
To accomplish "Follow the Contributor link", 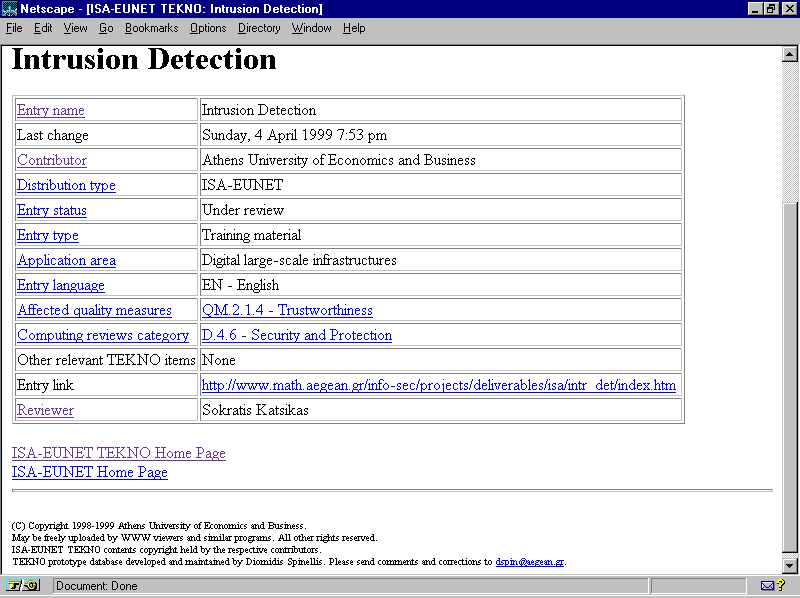I will (x=52, y=160).
